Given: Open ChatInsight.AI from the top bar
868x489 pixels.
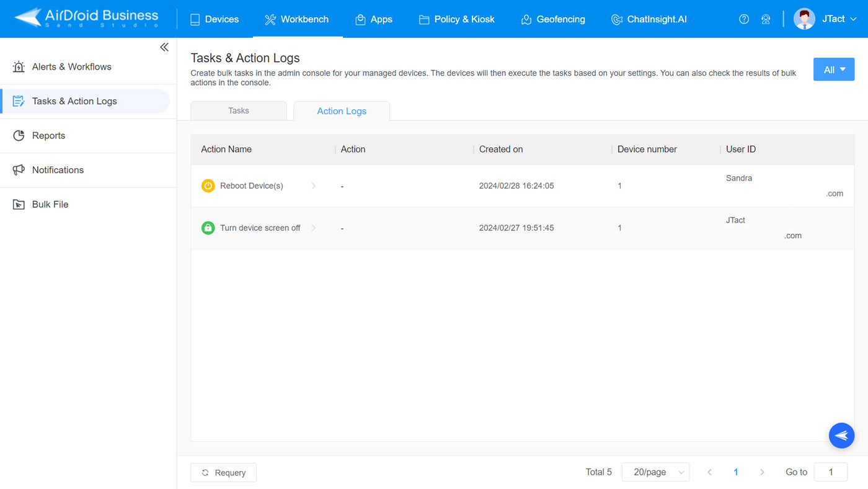Looking at the screenshot, I should tap(649, 19).
